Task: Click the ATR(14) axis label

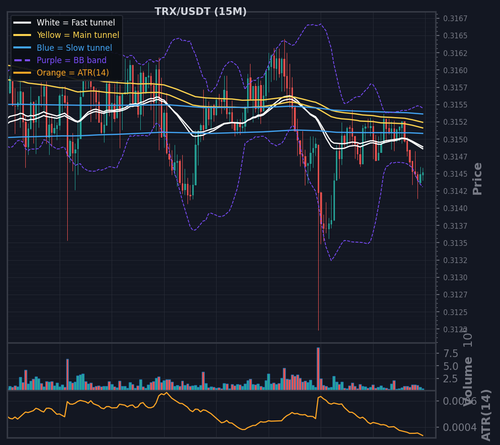Action: [x=486, y=415]
